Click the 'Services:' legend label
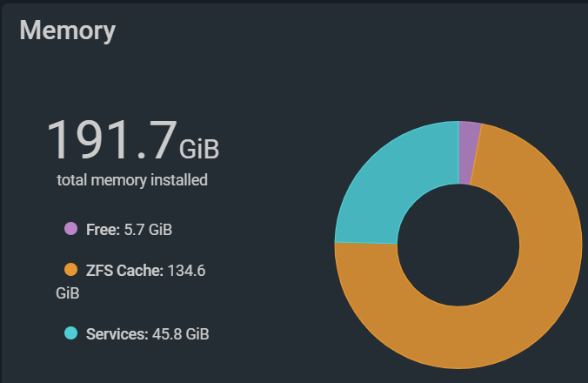Viewport: 588px width, 383px height. (x=117, y=334)
